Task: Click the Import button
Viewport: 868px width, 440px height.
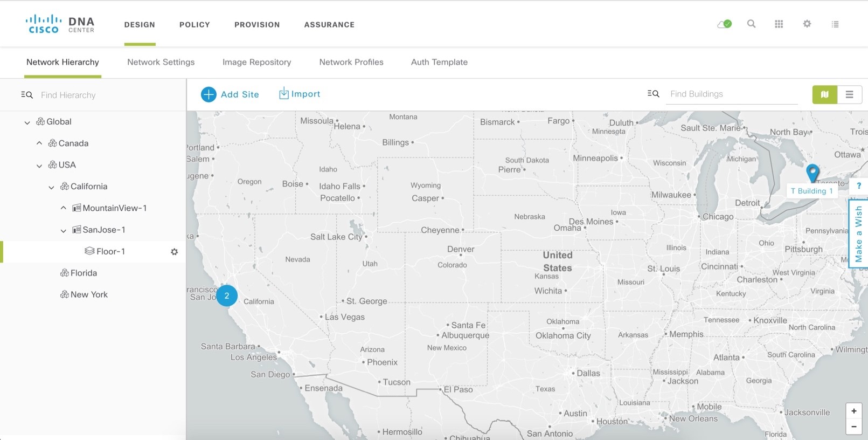Action: (x=299, y=94)
